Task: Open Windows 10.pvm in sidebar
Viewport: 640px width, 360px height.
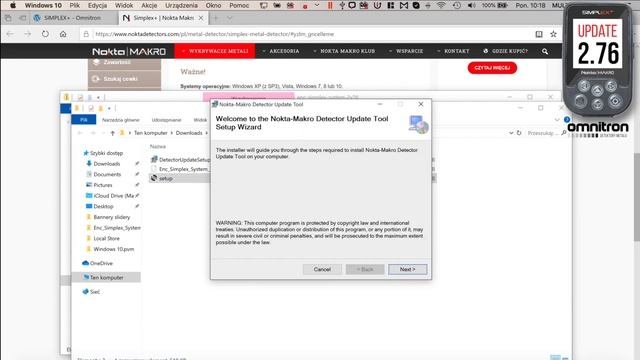Action: pos(113,249)
